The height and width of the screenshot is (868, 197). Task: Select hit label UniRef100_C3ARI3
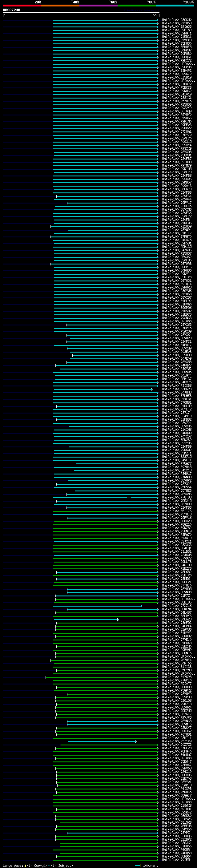tap(177, 785)
